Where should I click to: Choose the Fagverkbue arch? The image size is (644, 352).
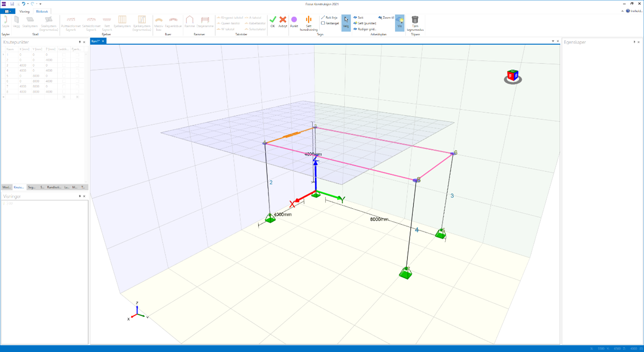click(x=173, y=22)
